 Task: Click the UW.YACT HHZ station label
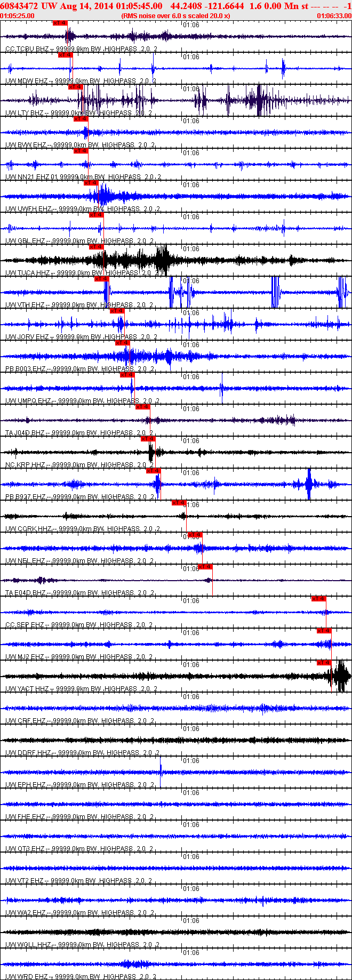28,689
